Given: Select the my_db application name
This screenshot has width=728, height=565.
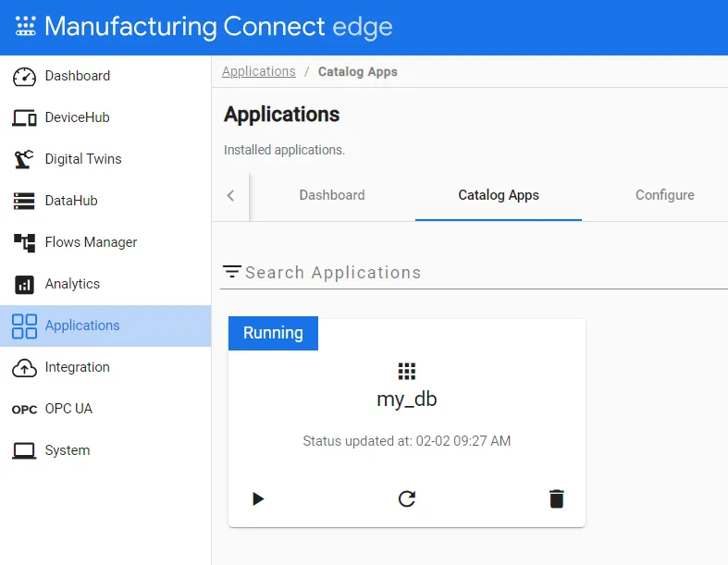Looking at the screenshot, I should [407, 399].
